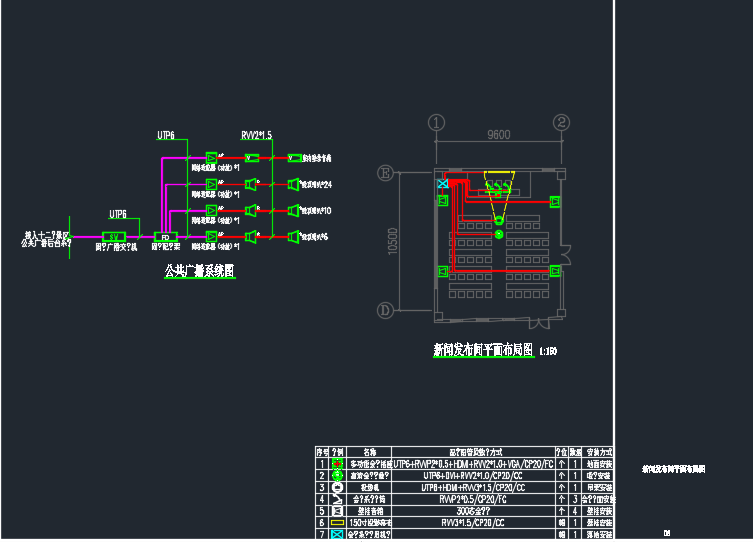Select the rightmost V box in the top row
Image resolution: width=753 pixels, height=542 pixels.
click(x=294, y=157)
